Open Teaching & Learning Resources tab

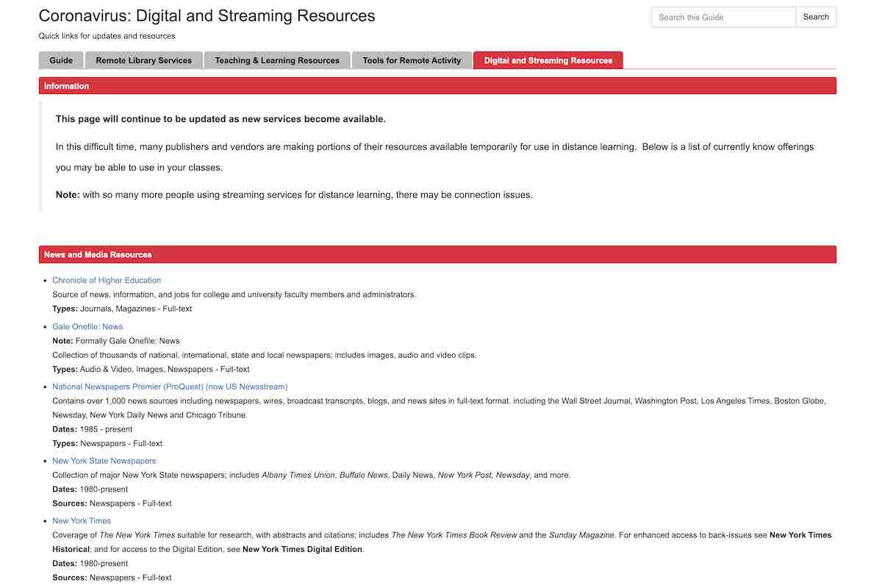(277, 60)
